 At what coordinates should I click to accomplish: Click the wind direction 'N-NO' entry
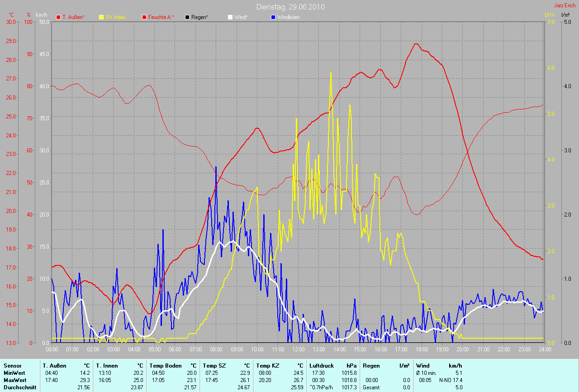(445, 380)
